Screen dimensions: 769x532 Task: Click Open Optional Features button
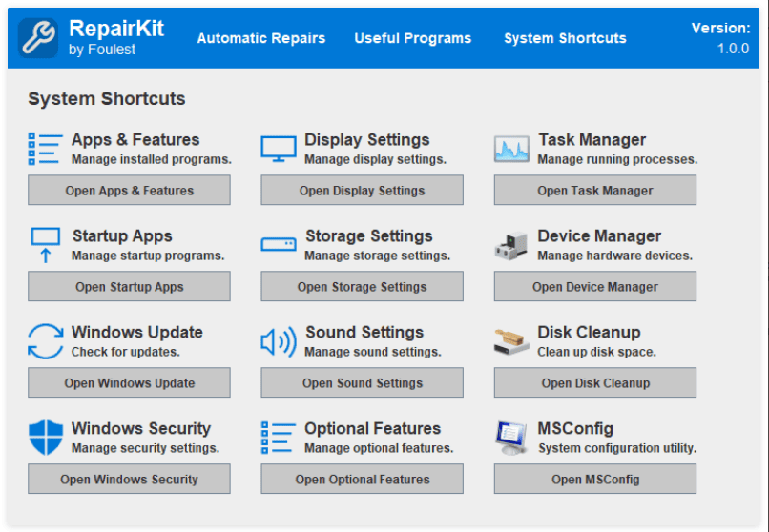coord(362,480)
